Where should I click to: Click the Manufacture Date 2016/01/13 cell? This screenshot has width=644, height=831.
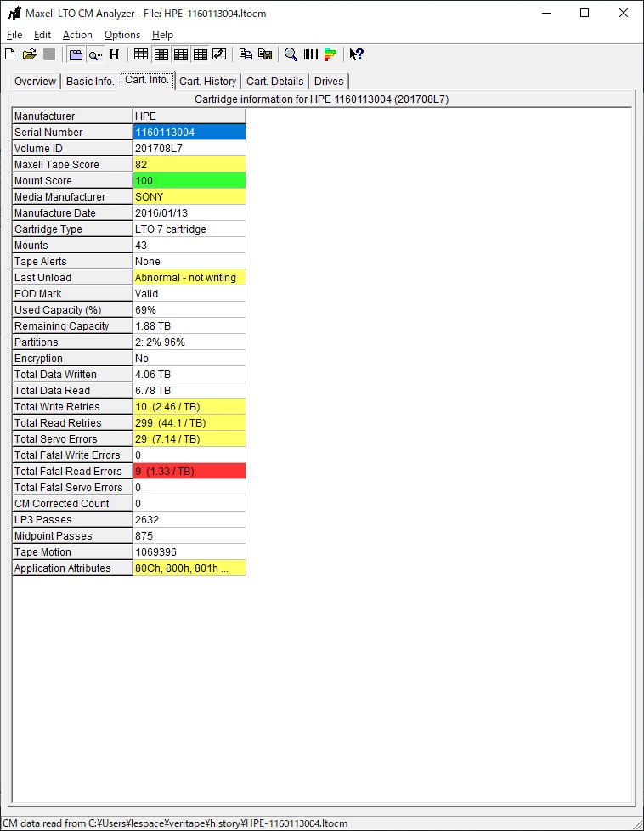tap(189, 213)
